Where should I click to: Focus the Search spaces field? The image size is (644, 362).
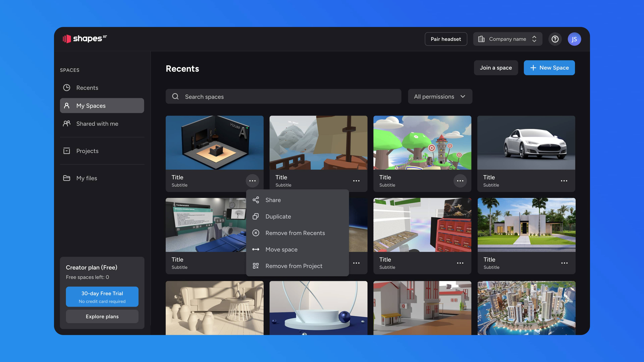pos(283,97)
